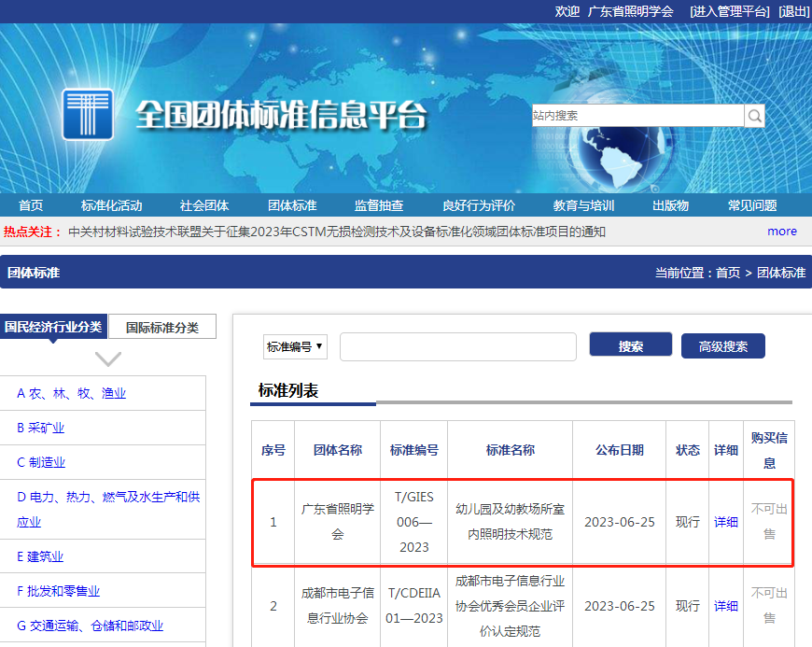Image resolution: width=812 pixels, height=647 pixels.
Task: Click 进入管理平台 link
Action: [x=730, y=11]
